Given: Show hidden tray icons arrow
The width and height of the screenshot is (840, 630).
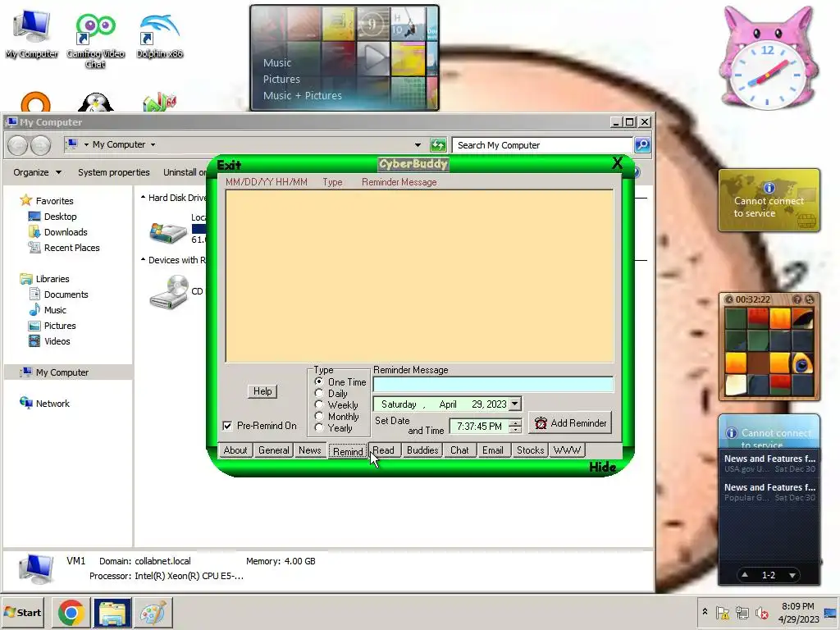Looking at the screenshot, I should 705,611.
